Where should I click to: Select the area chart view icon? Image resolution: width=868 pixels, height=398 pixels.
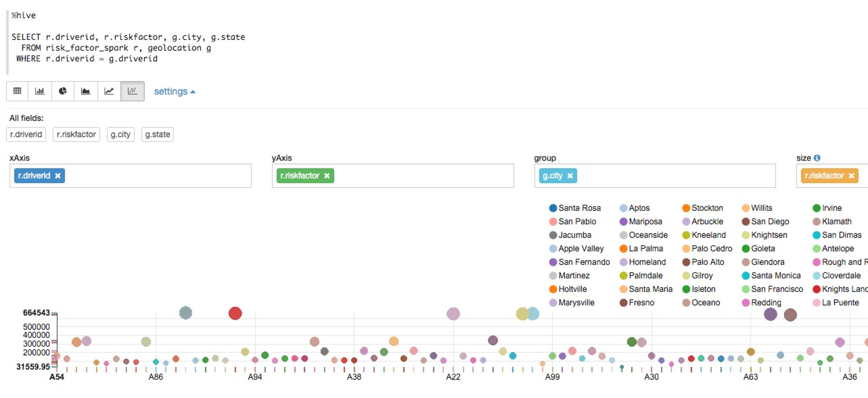tap(86, 91)
